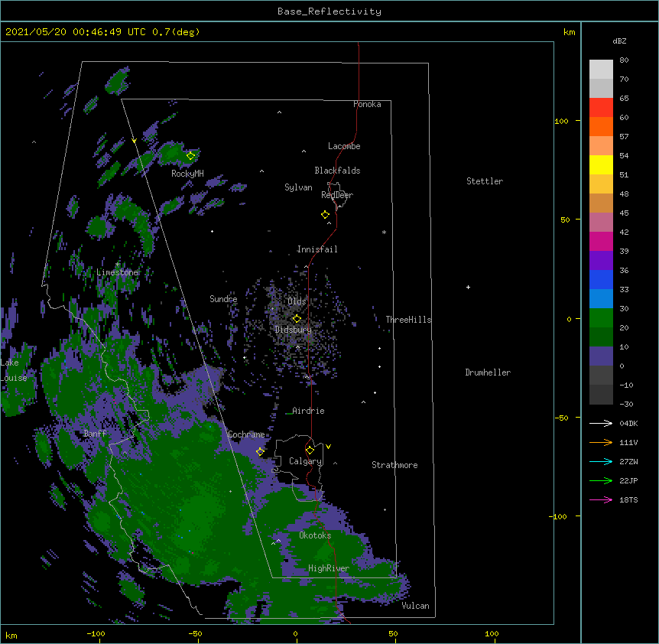Select the yellow 51–54 dBZ swatch
This screenshot has width=659, height=644.
(601, 164)
